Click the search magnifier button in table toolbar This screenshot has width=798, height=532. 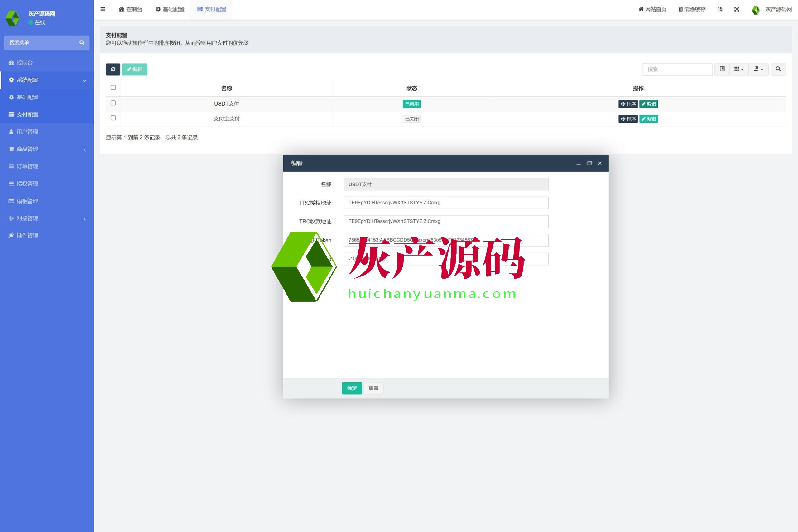(x=778, y=69)
